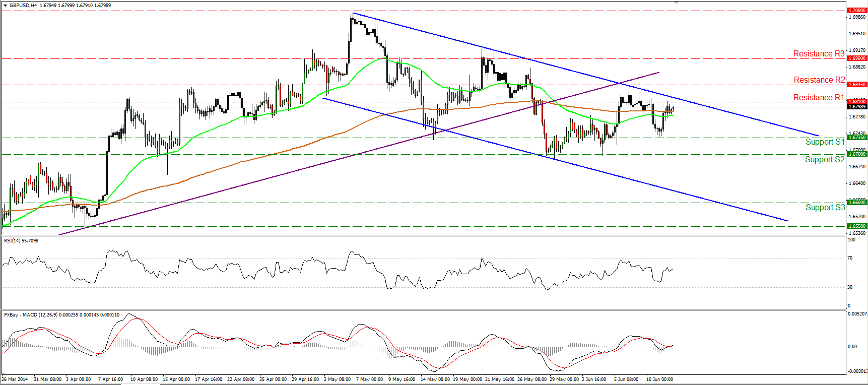Click the 22 Apr 08:00 date label
Viewport: 868px width, 385px height.
pos(241,379)
